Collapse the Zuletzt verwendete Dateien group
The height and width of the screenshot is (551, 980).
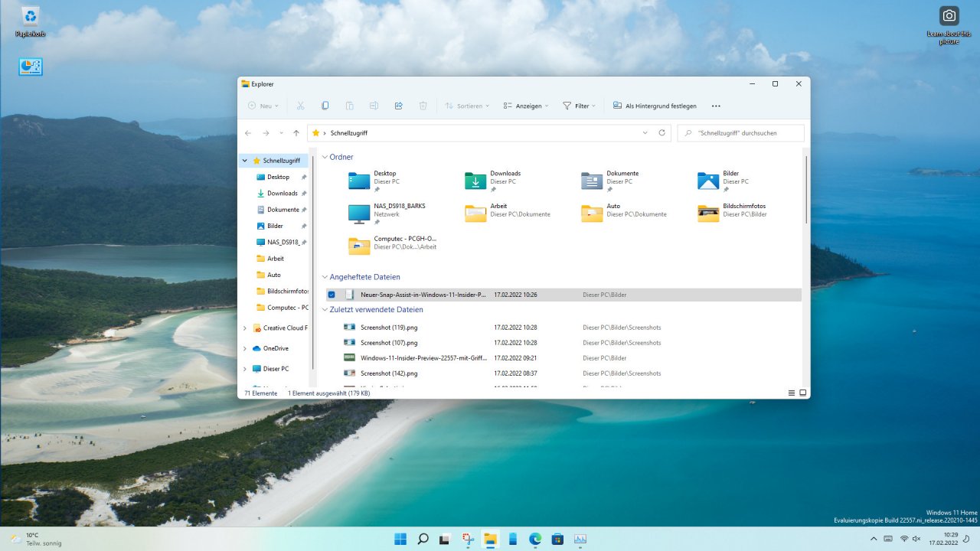[324, 310]
